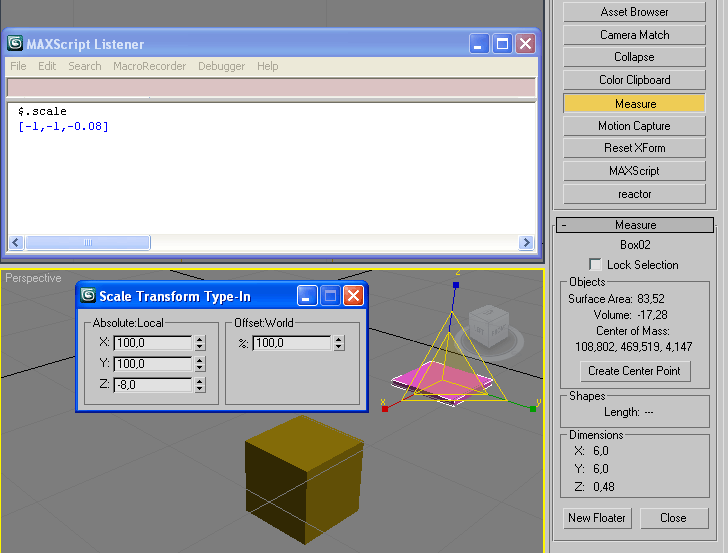The image size is (728, 553).
Task: Click the $.scale line in Listener
Action: pos(42,111)
